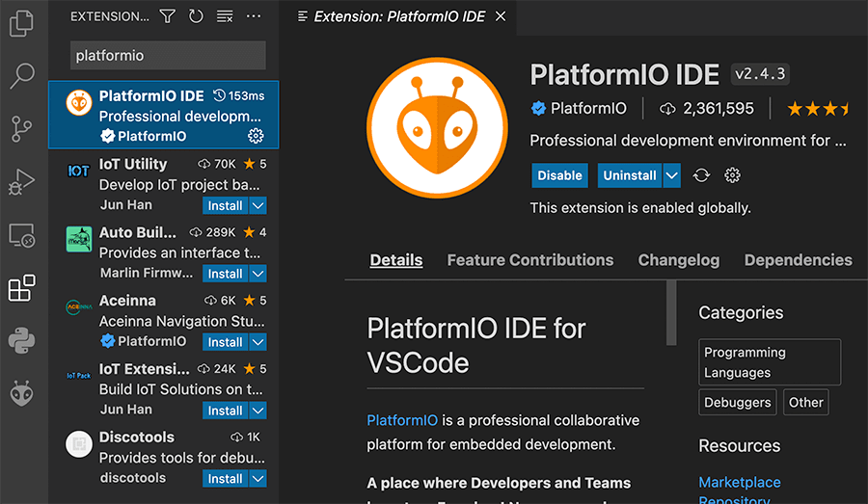Open the Changelog tab
Screen dimensions: 868x504
679,260
